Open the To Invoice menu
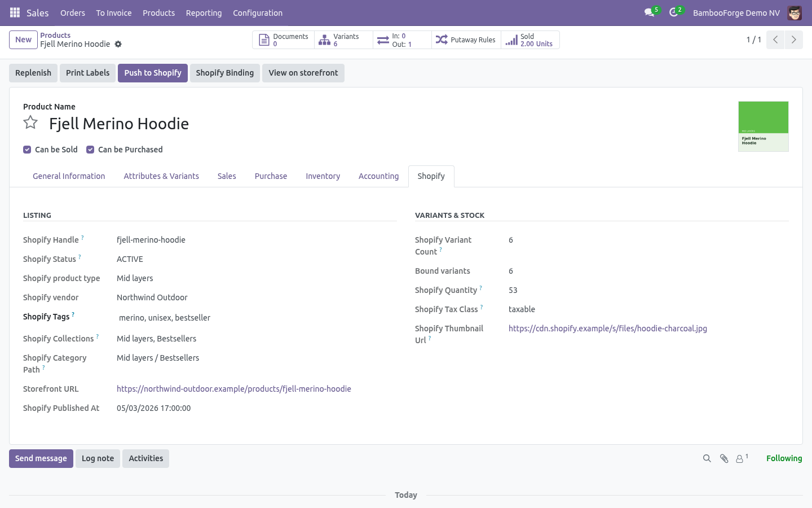Viewport: 812px width, 508px height. (114, 12)
